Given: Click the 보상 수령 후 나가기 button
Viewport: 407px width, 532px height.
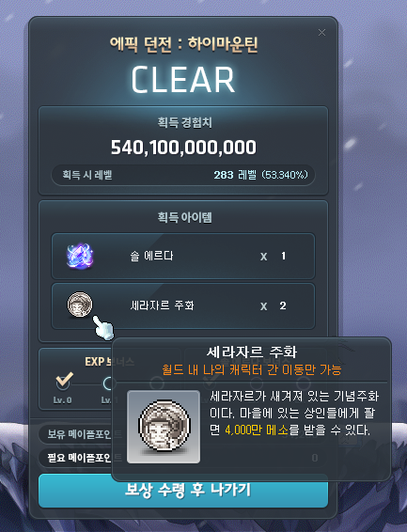Looking at the screenshot, I should click(183, 491).
